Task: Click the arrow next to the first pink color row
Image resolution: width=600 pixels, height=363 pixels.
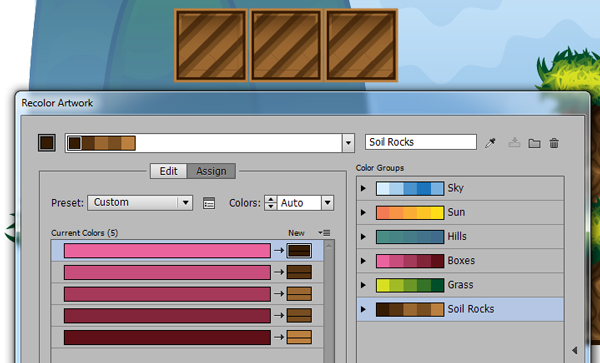Action: (x=279, y=251)
